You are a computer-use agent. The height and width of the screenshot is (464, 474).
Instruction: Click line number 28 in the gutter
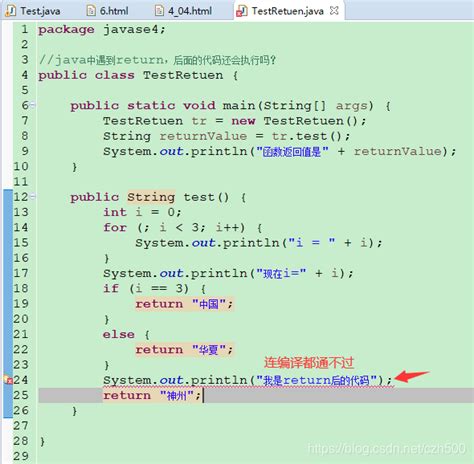tap(21, 441)
